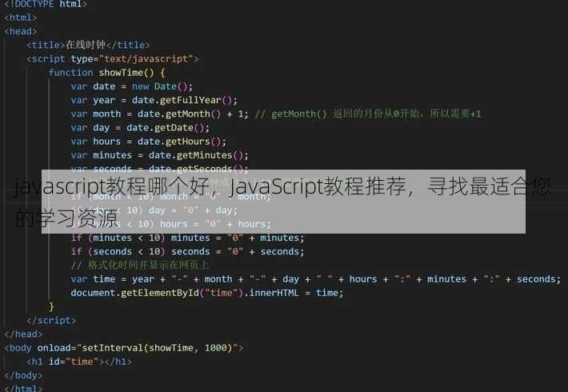Click the line var year = date.getFullYear()

[x=154, y=100]
